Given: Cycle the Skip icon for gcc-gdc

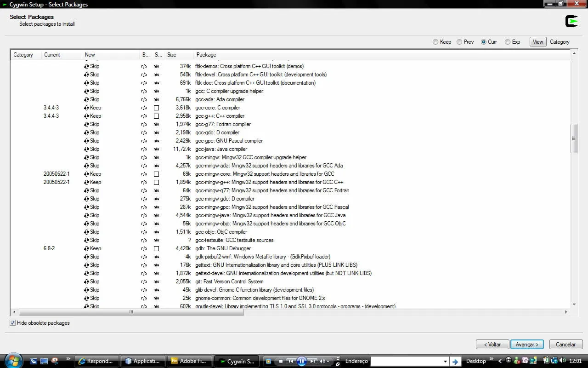Looking at the screenshot, I should coord(86,132).
